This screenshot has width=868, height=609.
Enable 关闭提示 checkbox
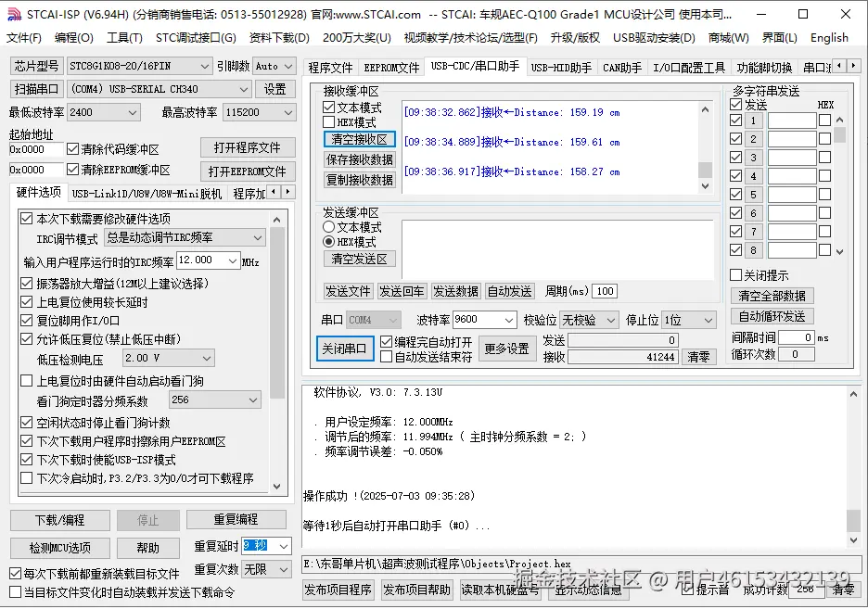pos(735,275)
